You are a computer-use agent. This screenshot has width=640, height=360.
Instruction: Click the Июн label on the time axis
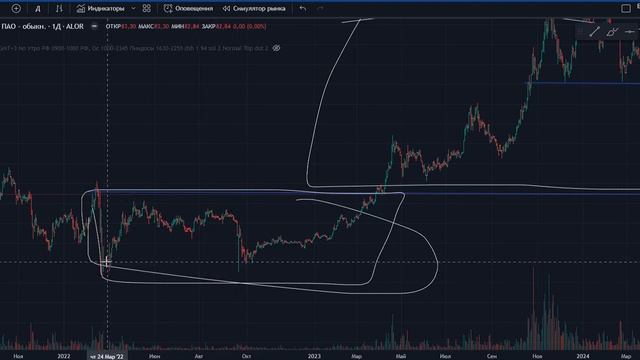pos(154,356)
